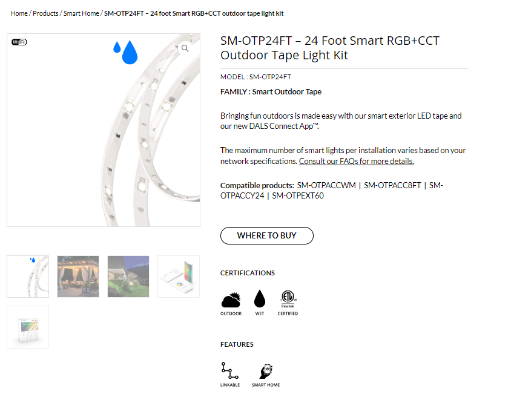Click the SM-OTPEXT60 compatible product
Viewport: 511px width, 420px height.
[x=298, y=196]
